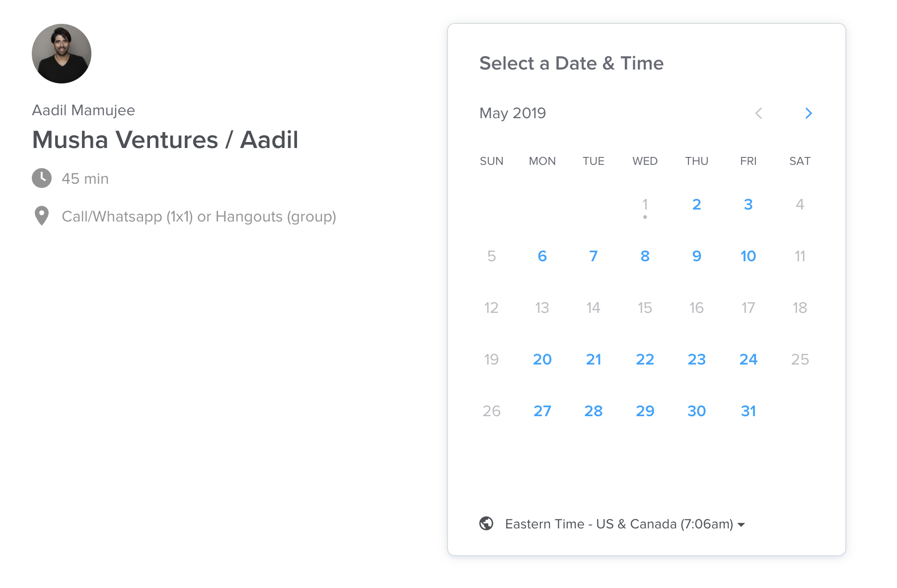The width and height of the screenshot is (897, 588).
Task: Select May 8 date
Action: (645, 256)
